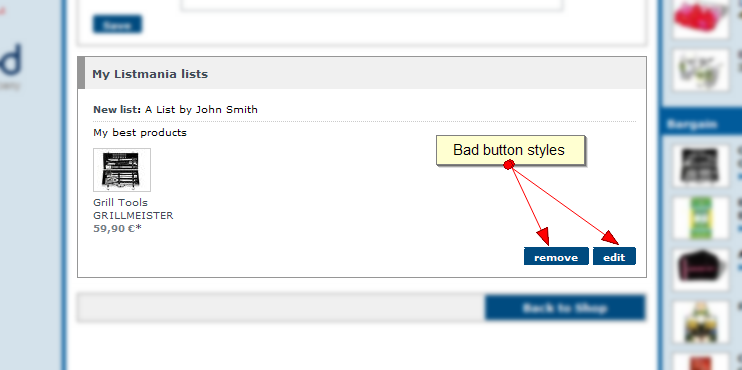The width and height of the screenshot is (742, 370).
Task: Select the Bad button styles annotation note
Action: [x=511, y=150]
